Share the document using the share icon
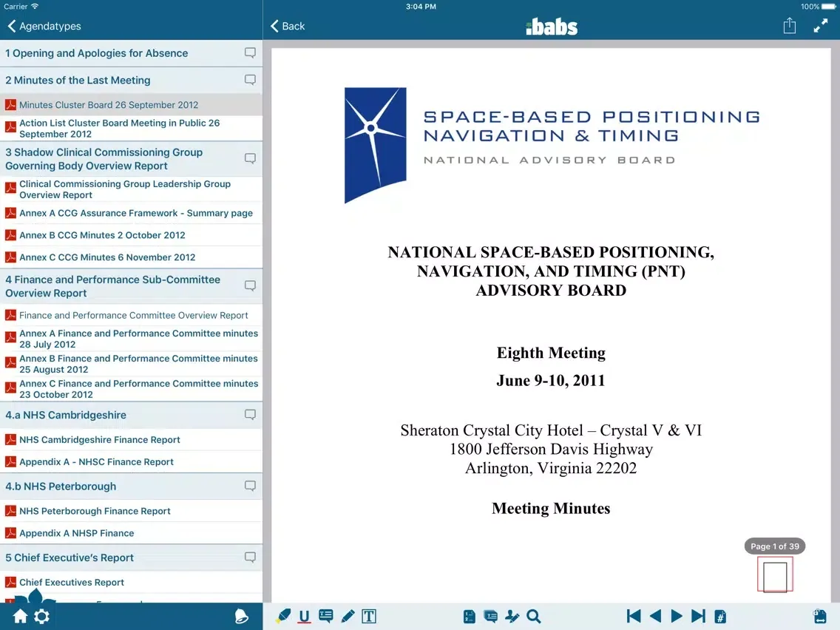The image size is (840, 630). (x=790, y=26)
